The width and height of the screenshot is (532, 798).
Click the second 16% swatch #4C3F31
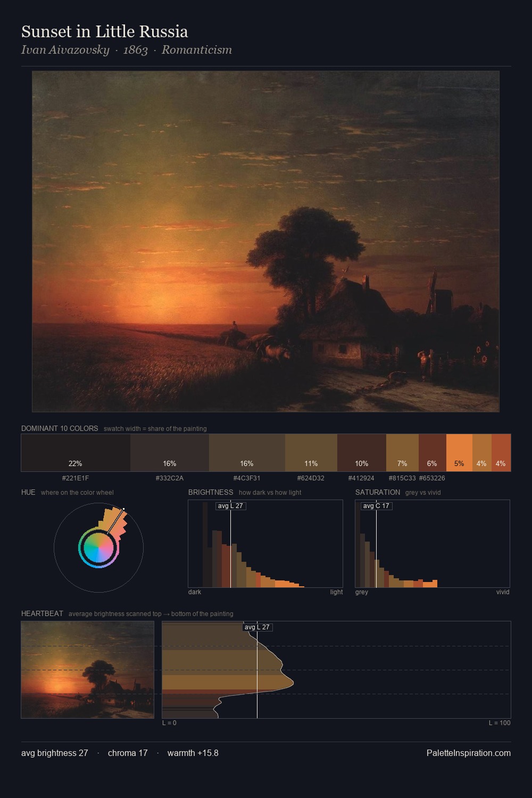[x=247, y=453]
